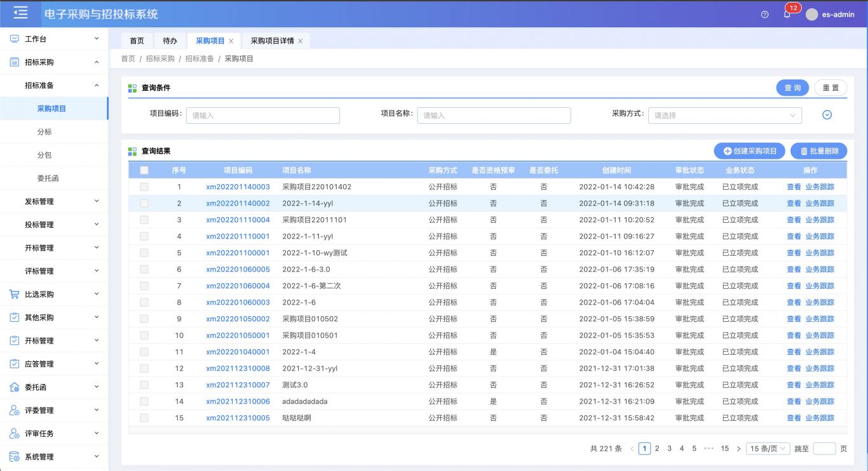
Task: Expand the 工作台 menu
Action: tap(54, 39)
